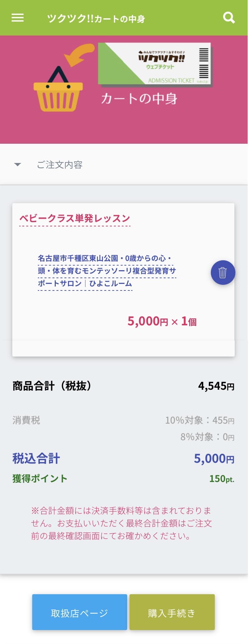Click the ツクツク!!カートの中身 header title

coord(96,19)
